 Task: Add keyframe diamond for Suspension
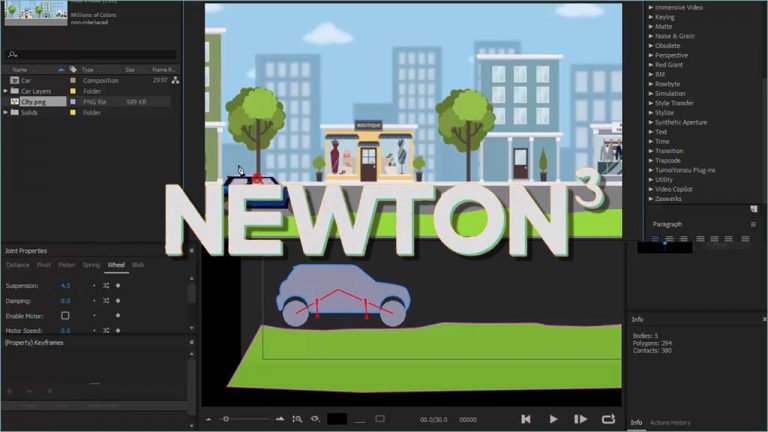coord(118,286)
